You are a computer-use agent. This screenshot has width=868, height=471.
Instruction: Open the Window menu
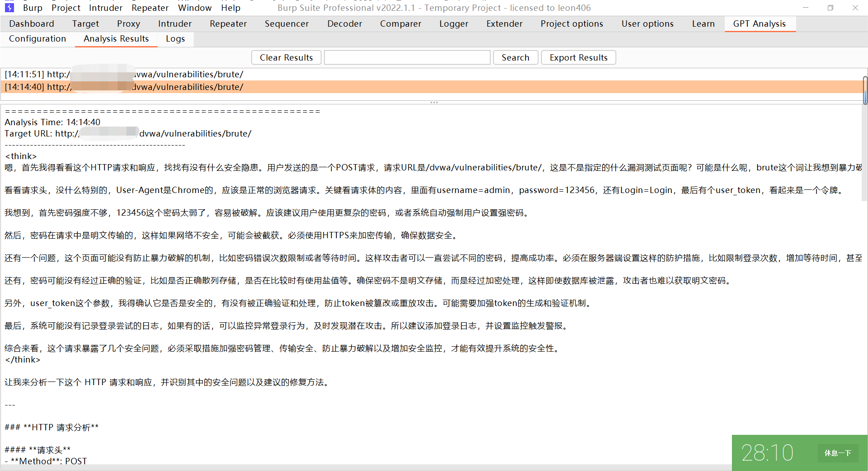[194, 8]
